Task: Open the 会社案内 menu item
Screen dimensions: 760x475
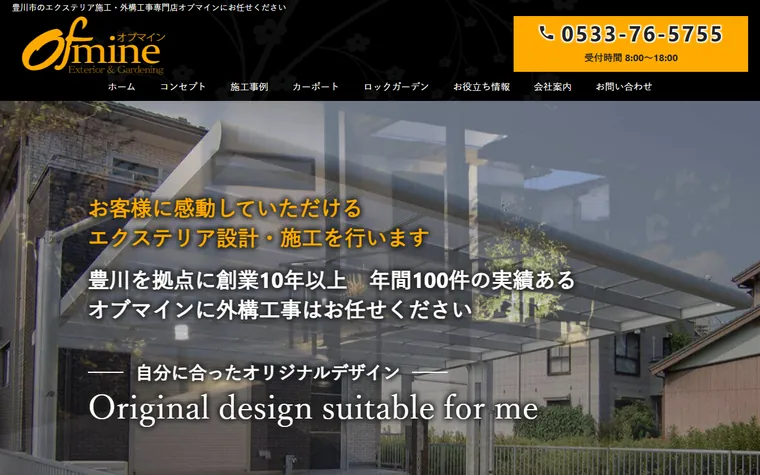Action: pos(553,87)
